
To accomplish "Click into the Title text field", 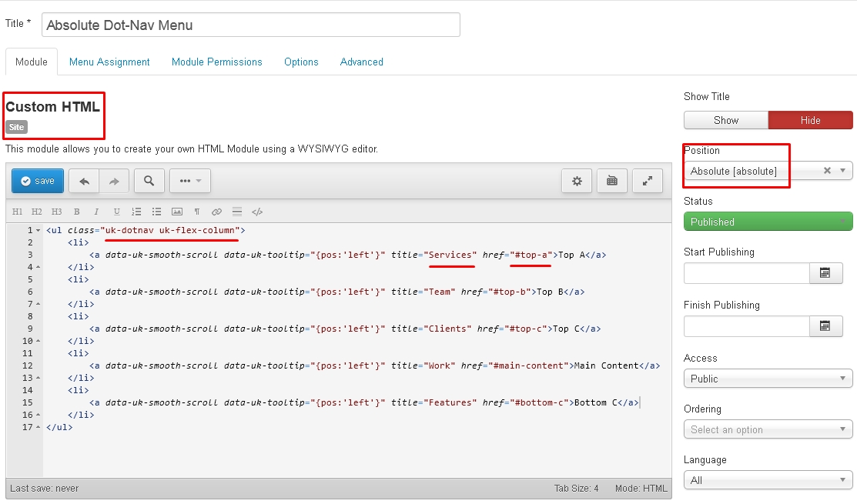I will click(x=250, y=25).
